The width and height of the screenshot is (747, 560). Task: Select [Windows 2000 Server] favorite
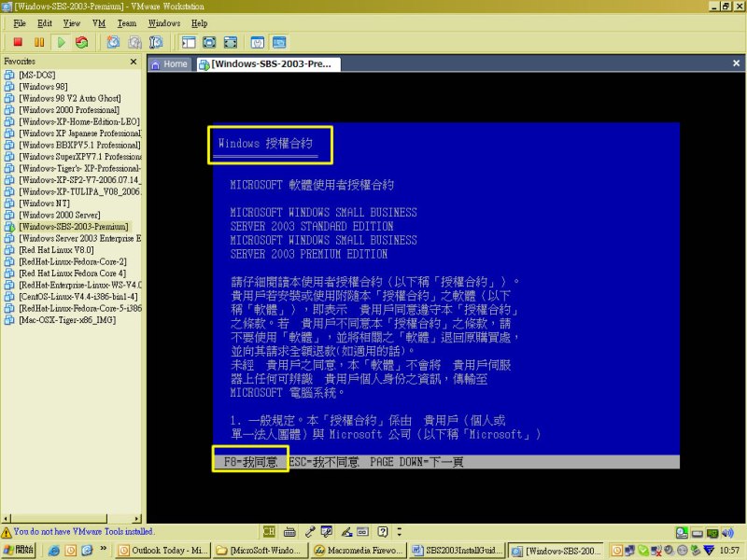coord(60,216)
